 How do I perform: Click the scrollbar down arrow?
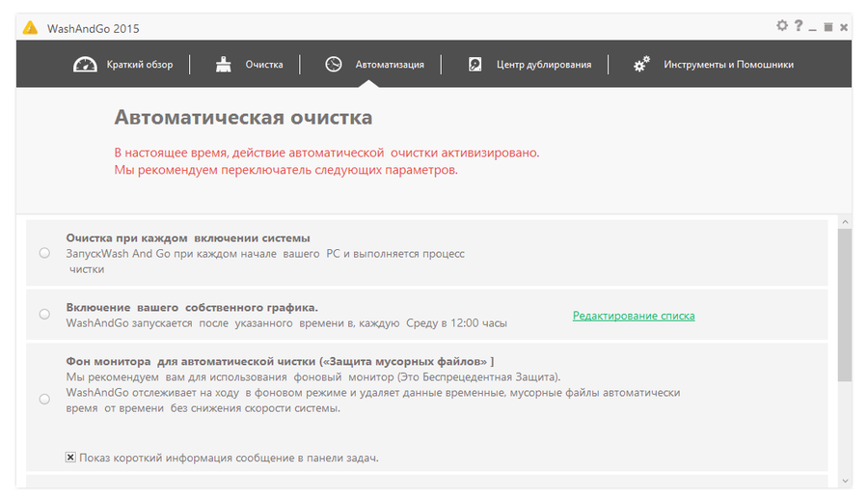845,481
